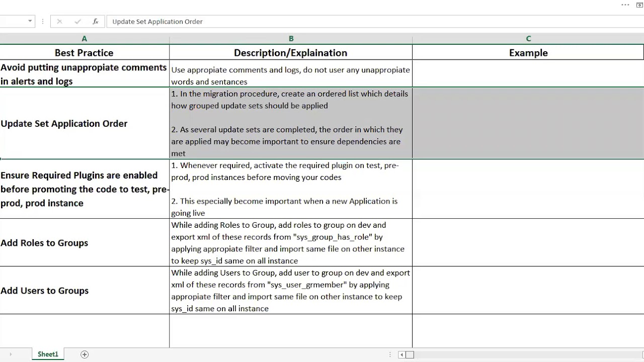Image resolution: width=644 pixels, height=362 pixels.
Task: Click the Best Practice header cell
Action: point(84,52)
